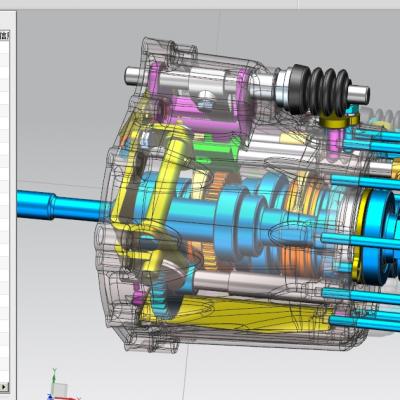Click the green Y axis of view triad
This screenshot has width=400, height=400.
tap(55, 376)
